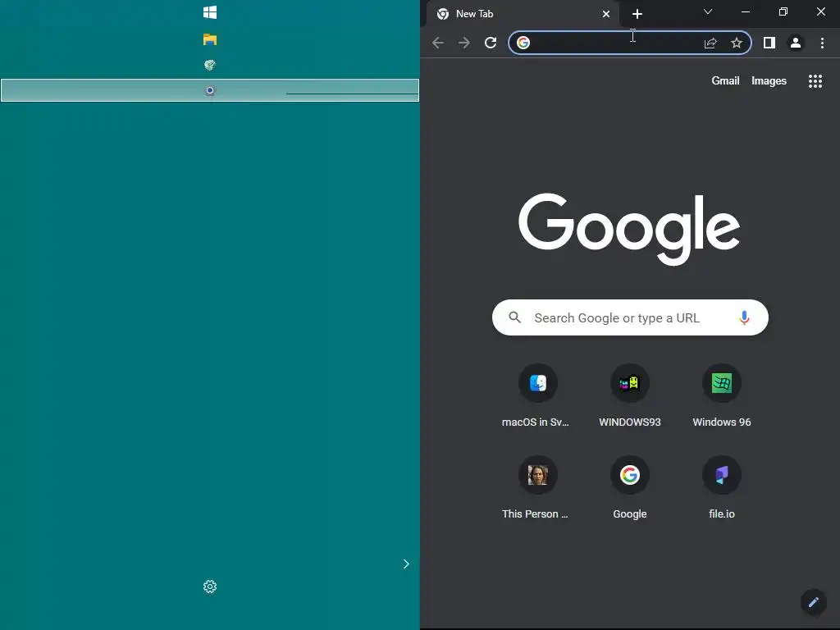Open a new tab with plus button

[x=637, y=14]
